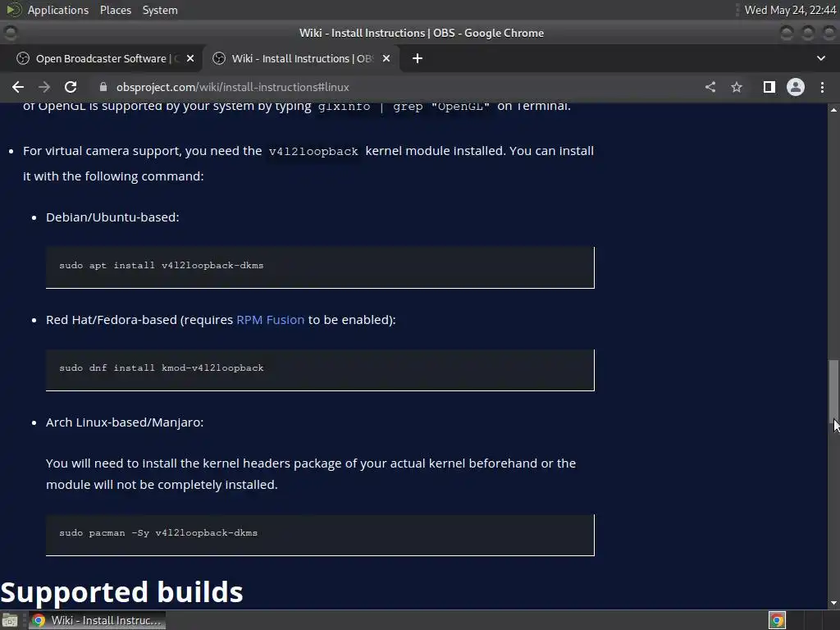
Task: Follow the RPM Fusion link
Action: tap(271, 320)
